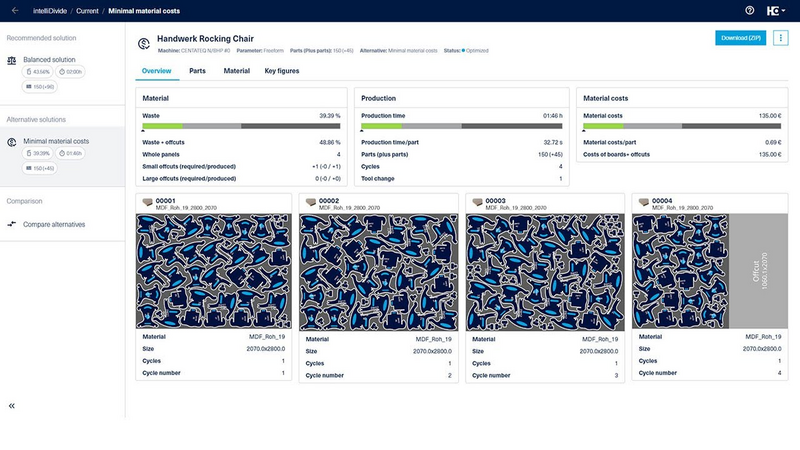Image resolution: width=800 pixels, height=450 pixels.
Task: Open the help question mark icon
Action: [x=750, y=10]
